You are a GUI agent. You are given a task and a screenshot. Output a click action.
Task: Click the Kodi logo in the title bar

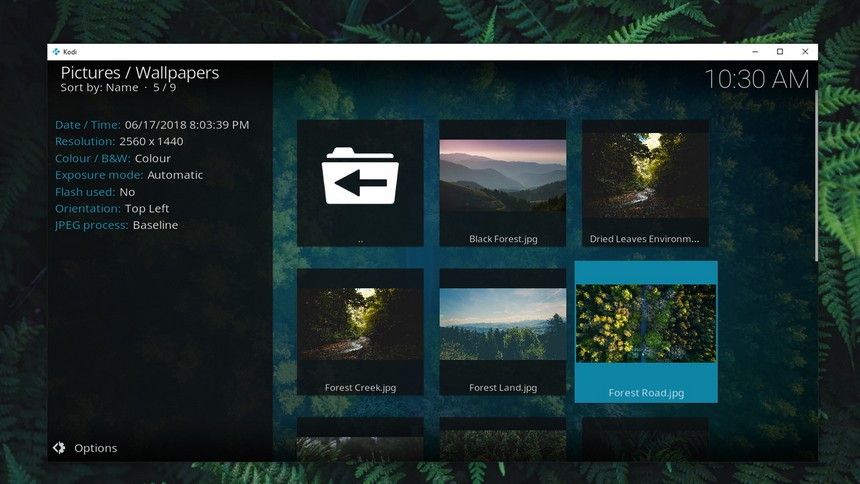coord(57,52)
